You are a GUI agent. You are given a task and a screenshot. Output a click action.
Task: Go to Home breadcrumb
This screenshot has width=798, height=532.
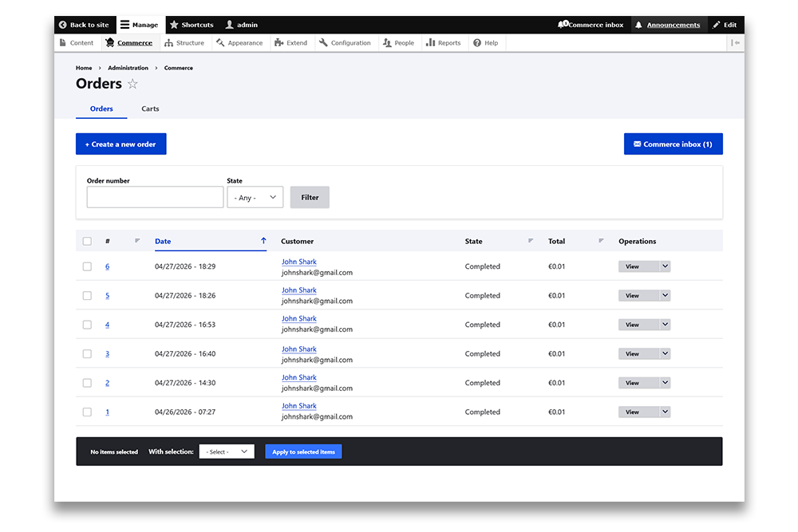[84, 68]
